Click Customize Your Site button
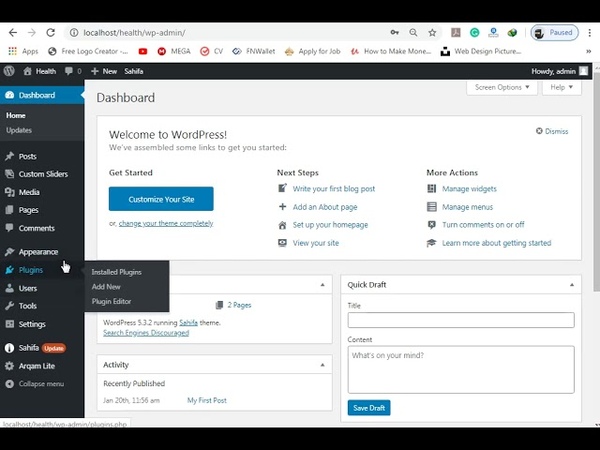This screenshot has height=450, width=600. [161, 199]
